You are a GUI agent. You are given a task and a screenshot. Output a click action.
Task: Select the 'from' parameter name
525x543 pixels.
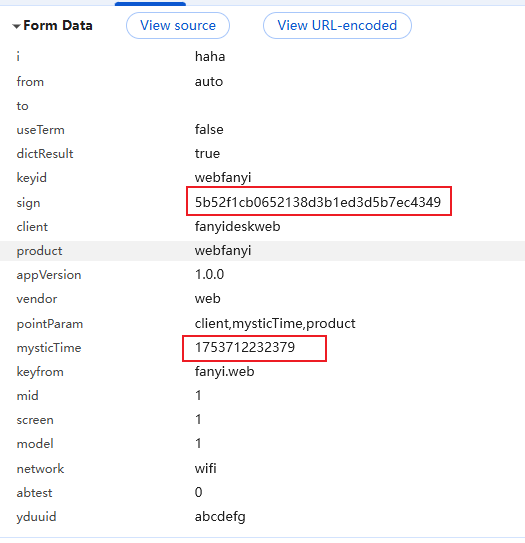30,82
